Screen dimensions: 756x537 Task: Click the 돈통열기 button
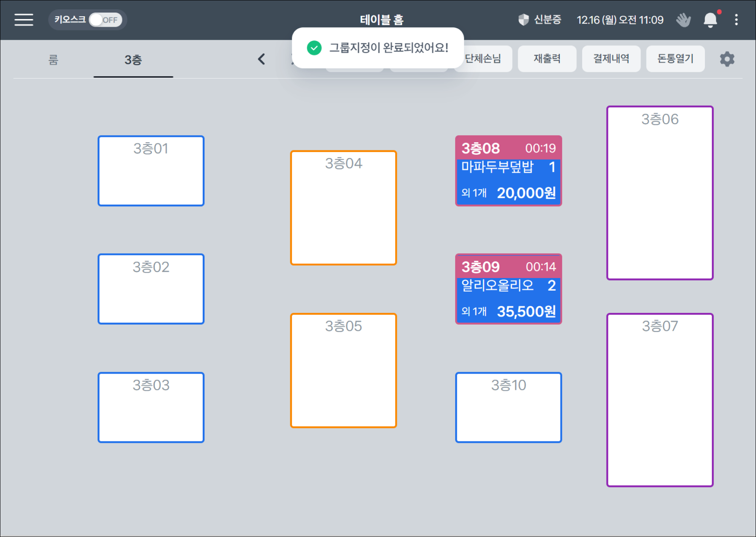pos(675,59)
